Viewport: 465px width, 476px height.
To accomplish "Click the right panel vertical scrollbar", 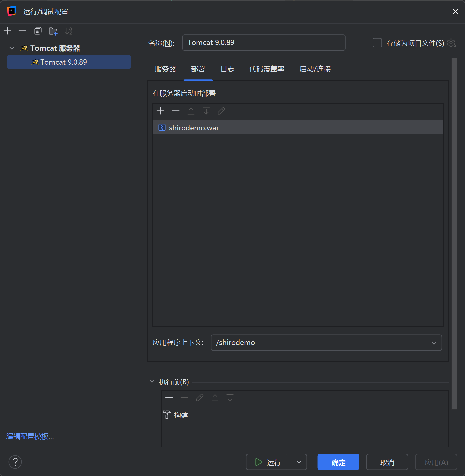I will pos(454,234).
